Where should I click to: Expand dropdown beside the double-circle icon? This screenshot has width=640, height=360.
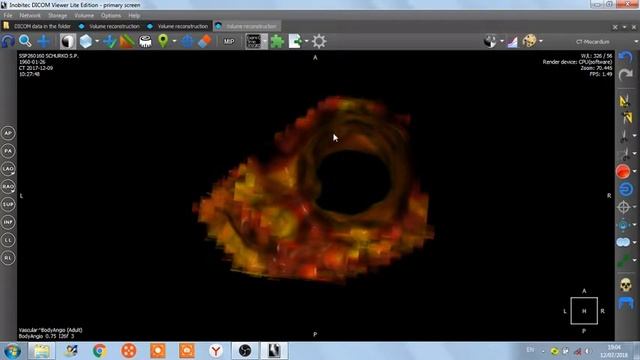[x=635, y=242]
